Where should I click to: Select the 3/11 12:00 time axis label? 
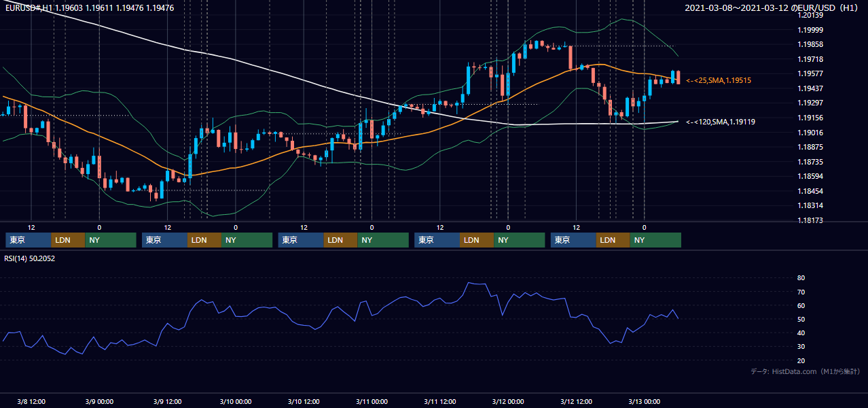[x=439, y=402]
